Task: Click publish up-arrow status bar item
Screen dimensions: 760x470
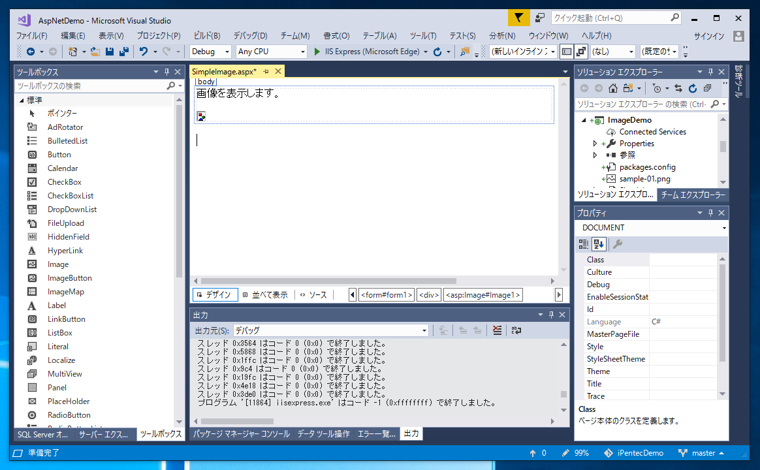Action: point(538,453)
